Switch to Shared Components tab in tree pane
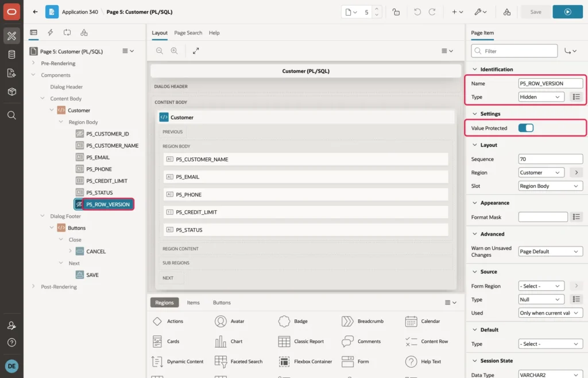This screenshot has width=588, height=378. click(x=84, y=33)
